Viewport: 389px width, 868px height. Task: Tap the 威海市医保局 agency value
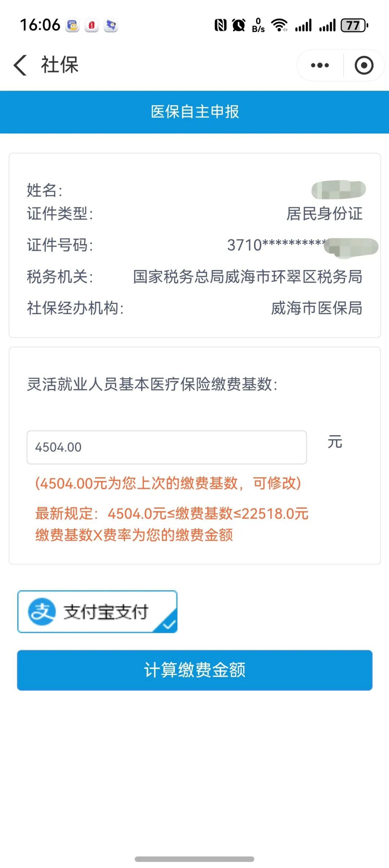point(317,308)
